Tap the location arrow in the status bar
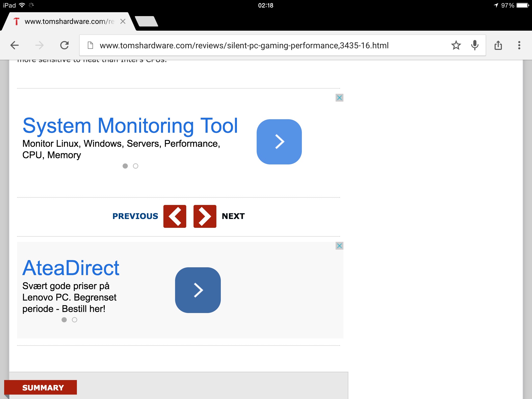Image resolution: width=532 pixels, height=399 pixels. [496, 5]
